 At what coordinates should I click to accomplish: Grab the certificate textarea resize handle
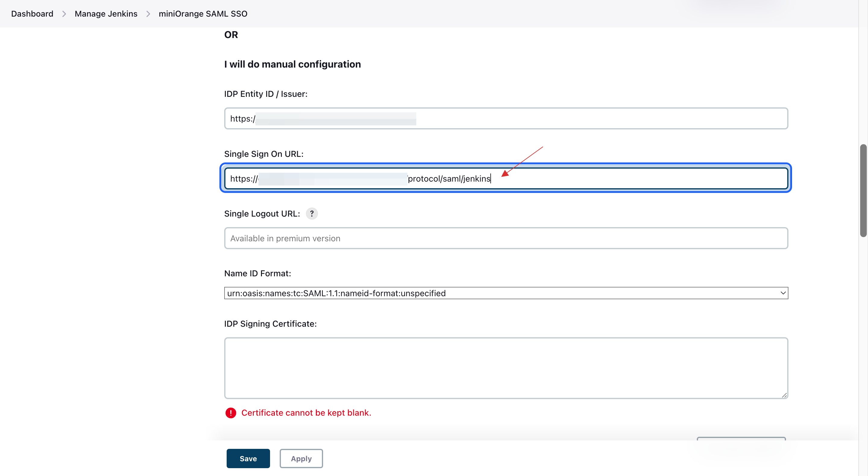click(784, 395)
